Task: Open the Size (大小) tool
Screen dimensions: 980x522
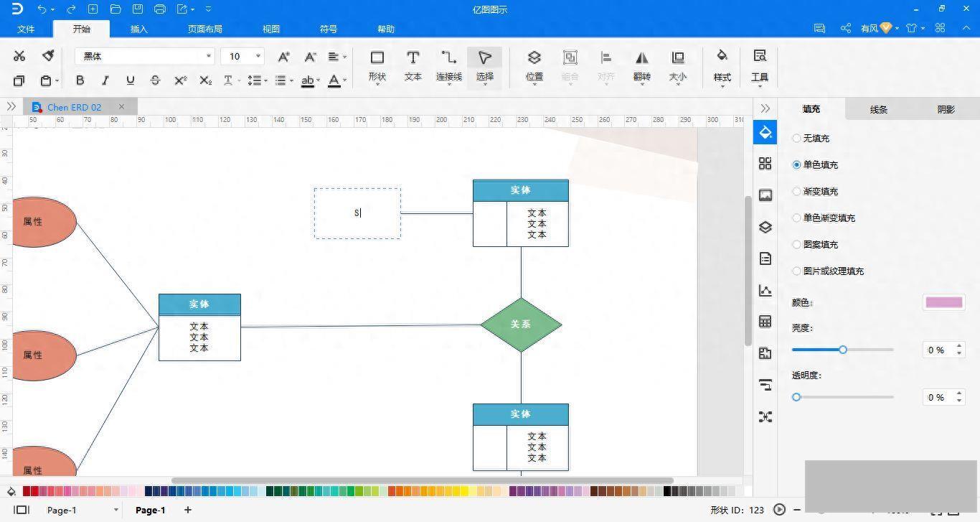Action: point(678,65)
